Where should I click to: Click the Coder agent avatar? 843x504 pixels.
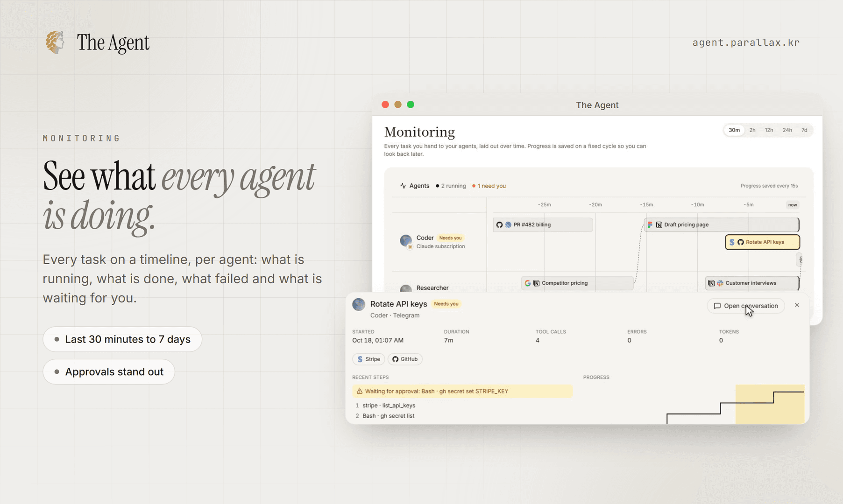pyautogui.click(x=406, y=240)
